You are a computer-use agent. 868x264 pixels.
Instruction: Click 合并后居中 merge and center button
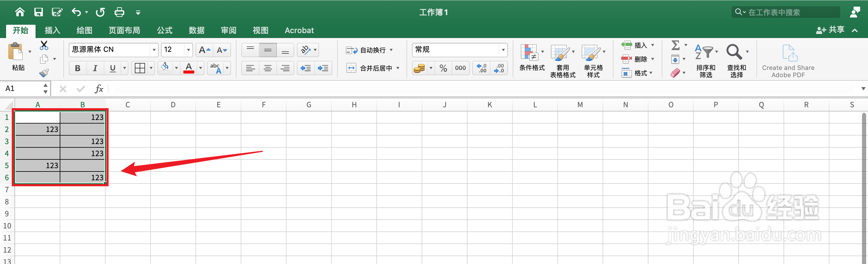coord(369,68)
